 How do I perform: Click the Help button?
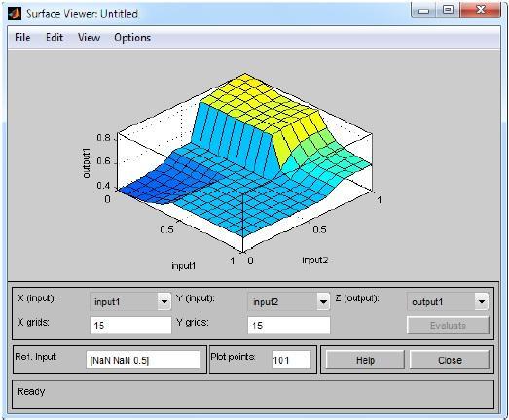point(365,360)
